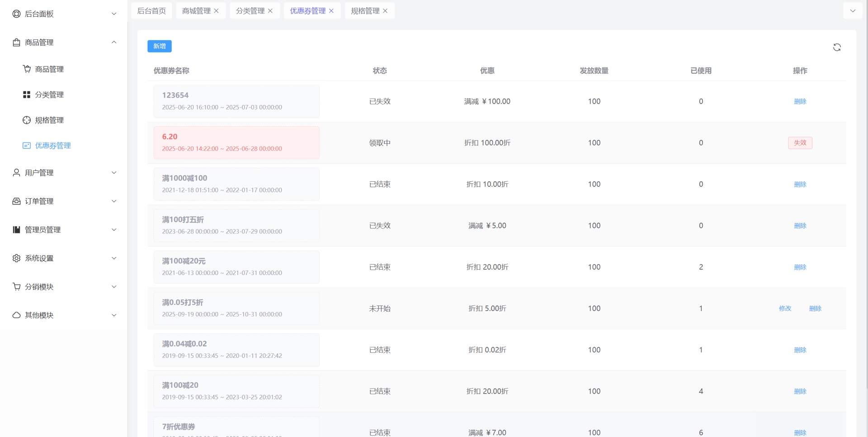Click the user icon beside 用户管理
868x437 pixels.
[16, 173]
